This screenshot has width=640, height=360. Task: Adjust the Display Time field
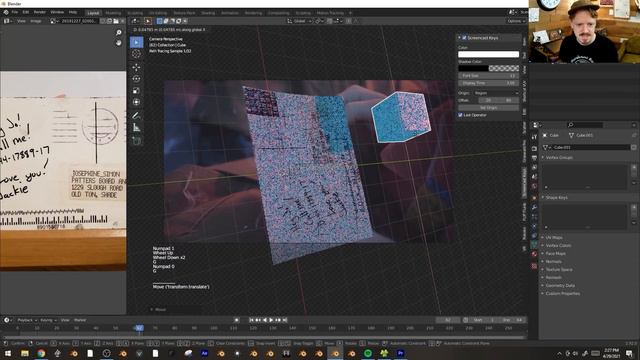(x=488, y=83)
